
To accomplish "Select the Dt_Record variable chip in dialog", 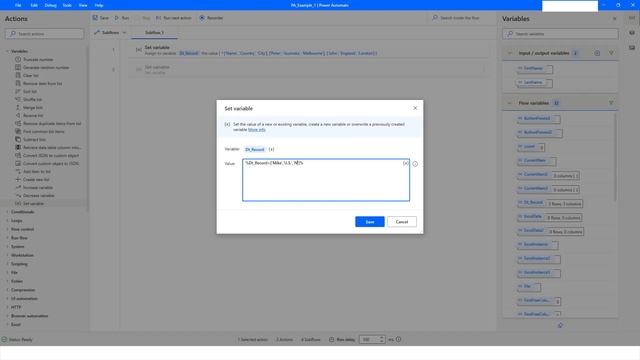I will point(255,149).
